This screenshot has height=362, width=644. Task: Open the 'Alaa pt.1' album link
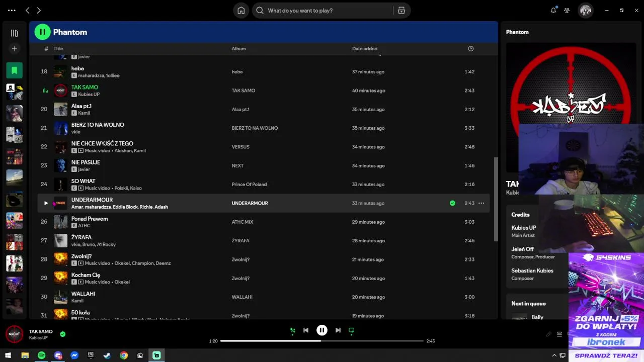[240, 109]
